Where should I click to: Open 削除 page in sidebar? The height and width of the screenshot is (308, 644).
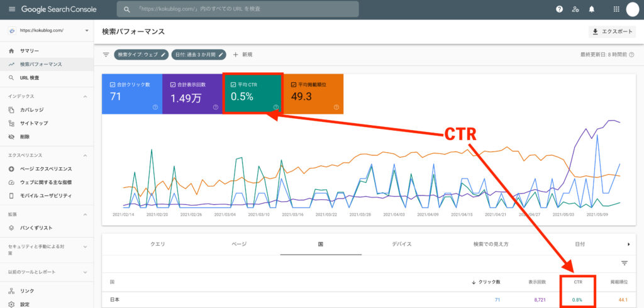47,137
